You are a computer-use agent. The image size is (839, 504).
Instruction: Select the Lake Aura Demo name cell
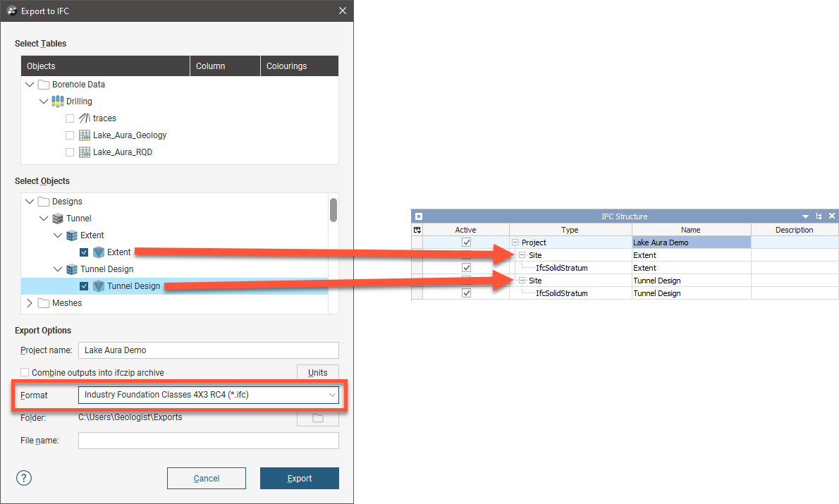coord(692,242)
